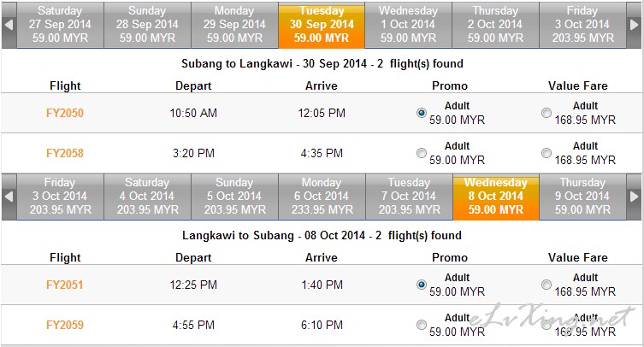Image resolution: width=644 pixels, height=347 pixels.
Task: Choose Monday 29 Sep 2014 departure date
Action: click(x=234, y=25)
